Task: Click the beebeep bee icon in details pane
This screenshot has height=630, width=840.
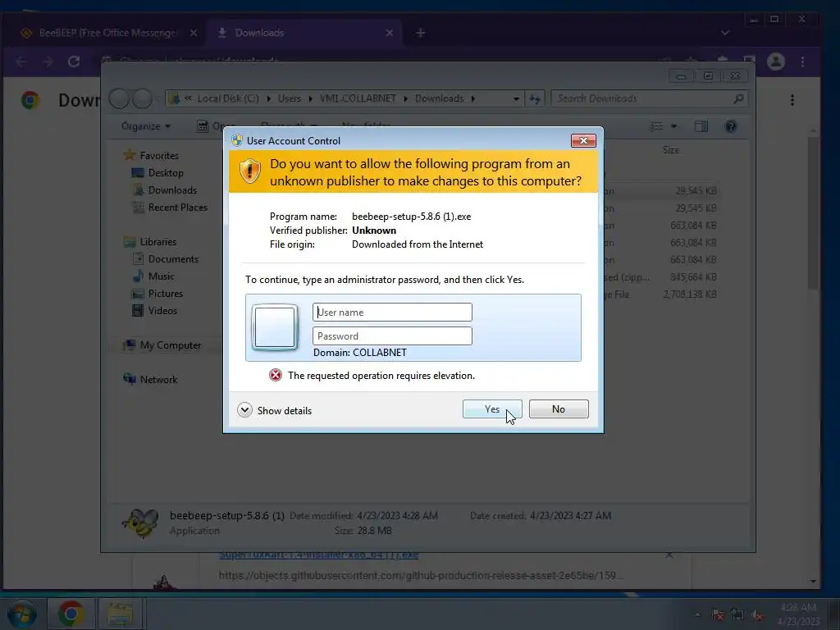Action: click(x=140, y=523)
